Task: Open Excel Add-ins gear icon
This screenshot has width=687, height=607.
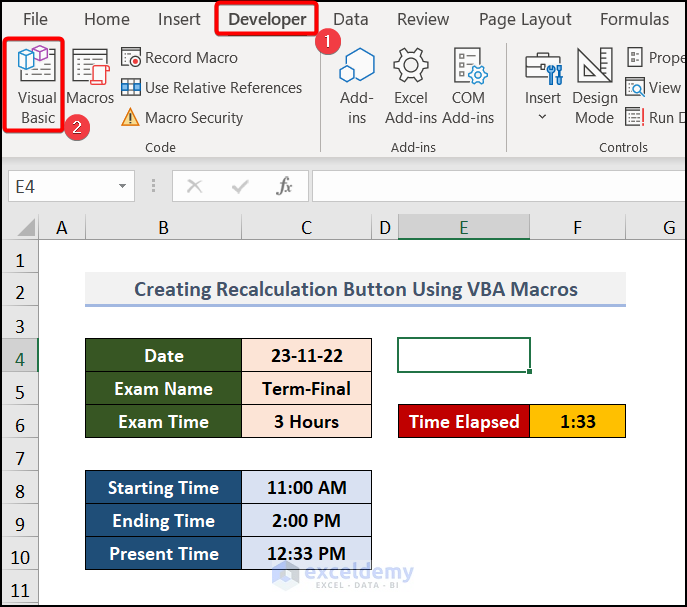Action: pos(411,65)
